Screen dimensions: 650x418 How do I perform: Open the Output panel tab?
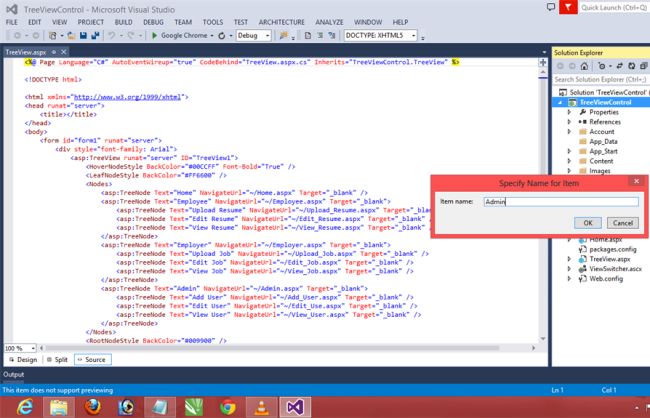click(x=13, y=375)
